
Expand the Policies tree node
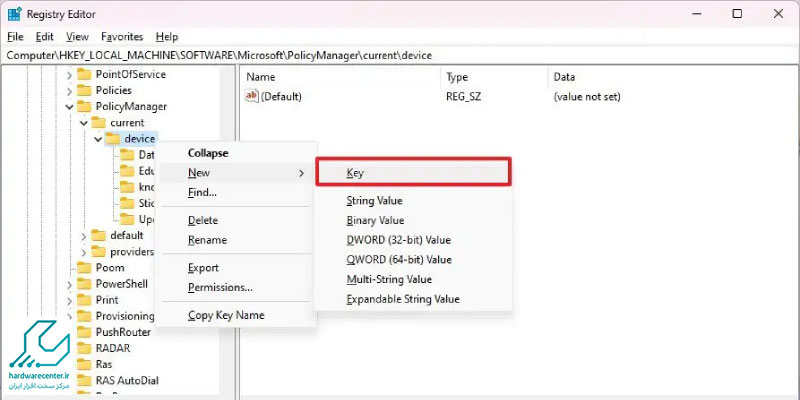[x=69, y=91]
